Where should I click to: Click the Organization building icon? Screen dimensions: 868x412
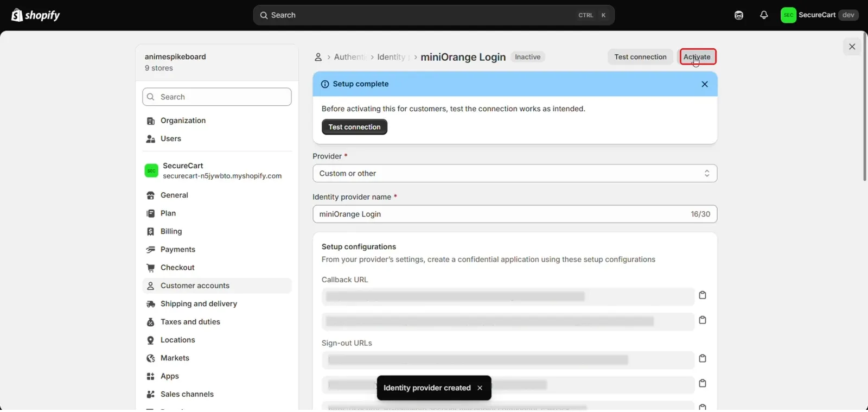[151, 121]
